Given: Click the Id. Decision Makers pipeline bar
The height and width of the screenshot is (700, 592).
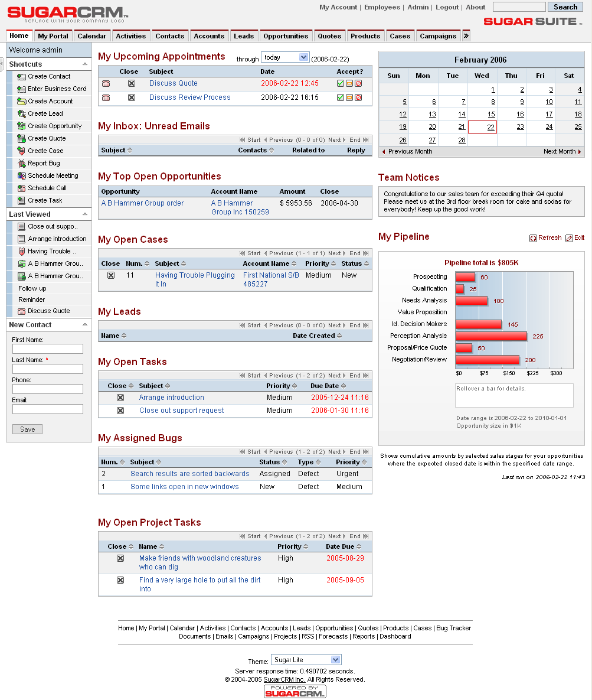Looking at the screenshot, I should point(479,324).
